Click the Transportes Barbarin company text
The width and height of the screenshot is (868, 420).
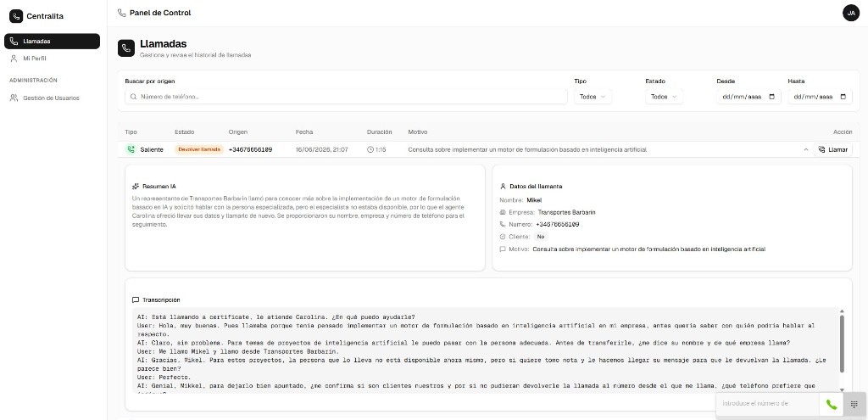[x=566, y=212]
